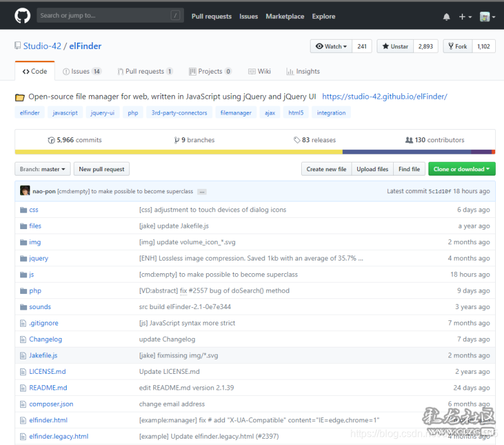View the 130 contributors
504x445 pixels.
[435, 140]
